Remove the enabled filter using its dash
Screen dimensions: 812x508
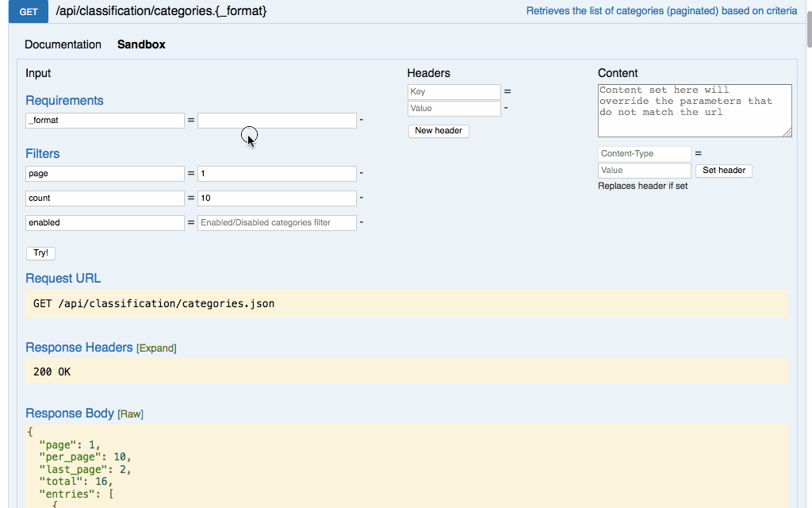[x=362, y=222]
